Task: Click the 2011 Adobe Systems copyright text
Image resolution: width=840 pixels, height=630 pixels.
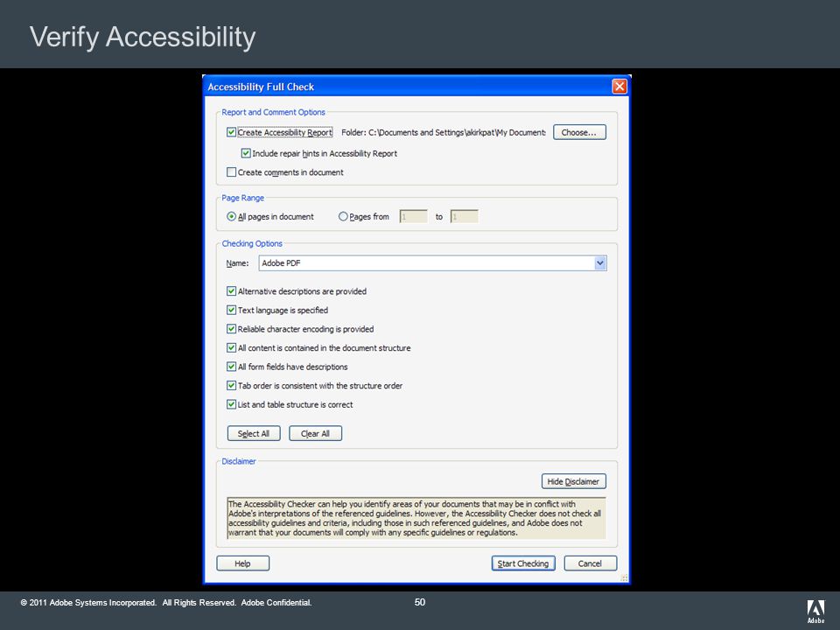Action: [166, 603]
